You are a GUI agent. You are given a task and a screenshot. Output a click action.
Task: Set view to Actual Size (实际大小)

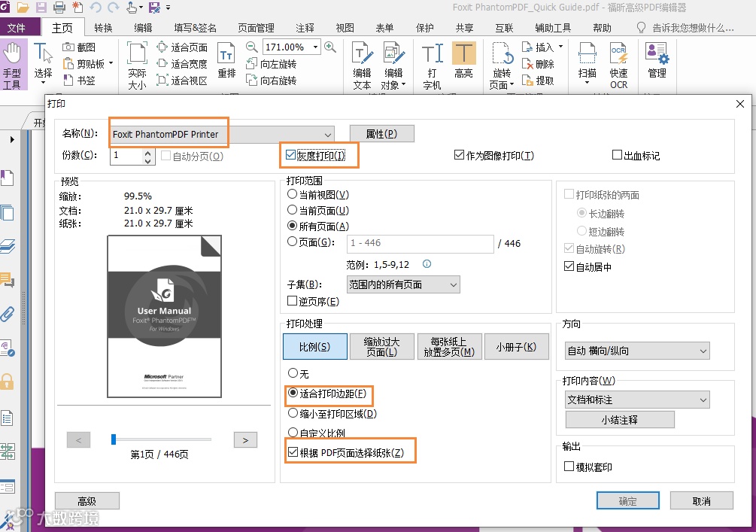pos(137,65)
